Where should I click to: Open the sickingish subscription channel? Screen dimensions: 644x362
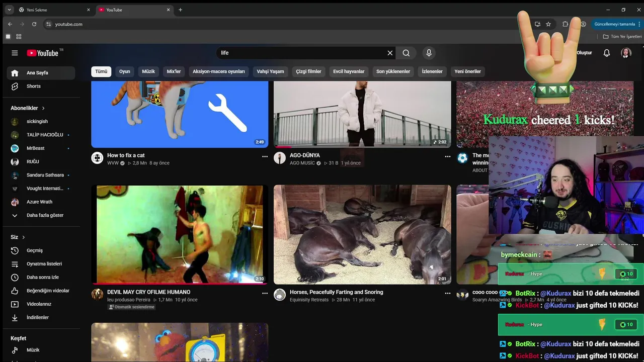click(41, 121)
